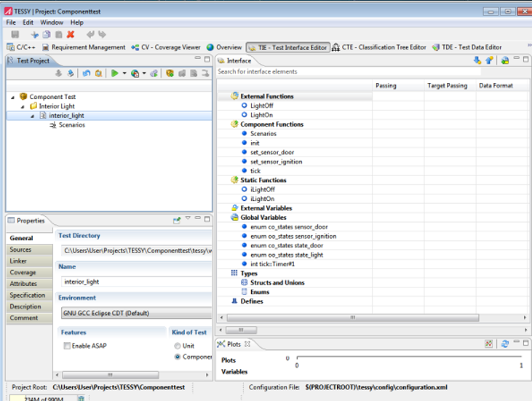The height and width of the screenshot is (401, 532).
Task: Click Search for interface elements field
Action: [349, 71]
